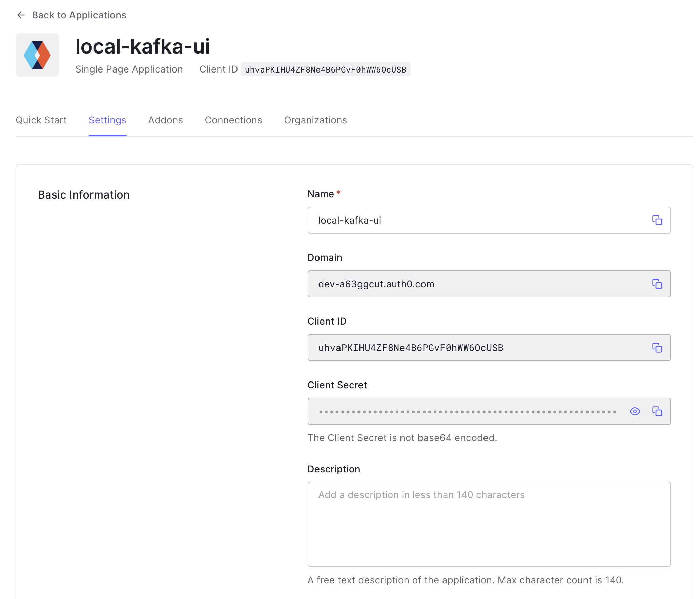The height and width of the screenshot is (599, 700).
Task: Click the back arrow icon
Action: (21, 15)
